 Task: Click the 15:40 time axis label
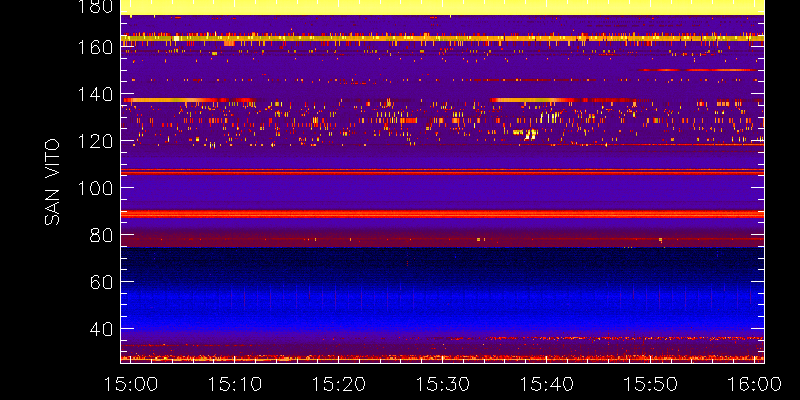[547, 384]
